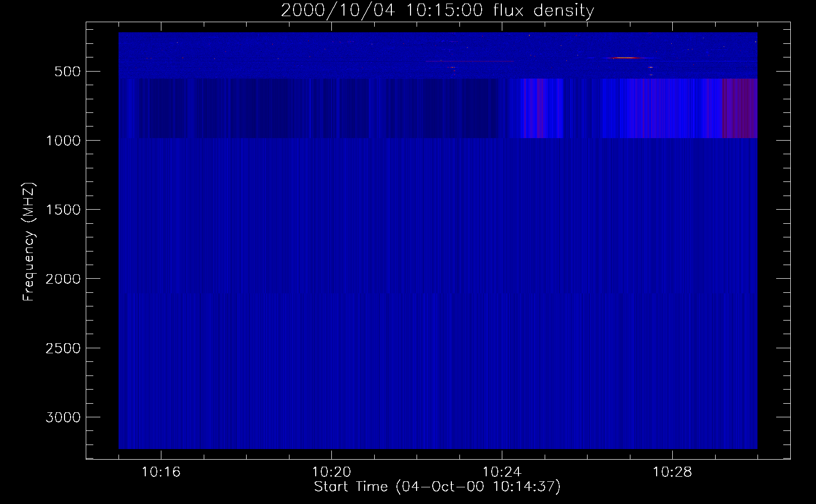Image resolution: width=816 pixels, height=504 pixels.
Task: Click the 1000 frequency tick label
Action: [x=63, y=141]
